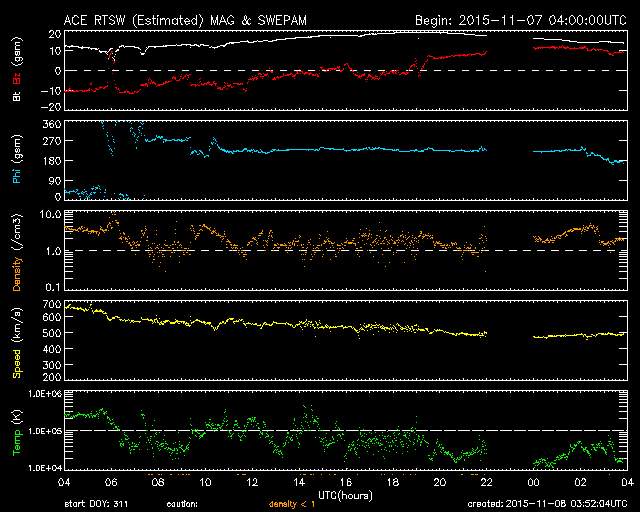Click the '16' hour label on time axis

346,483
